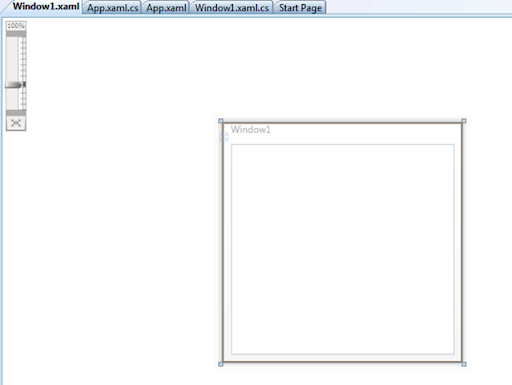
Task: Select the Window1.xaml tab
Action: coord(46,7)
